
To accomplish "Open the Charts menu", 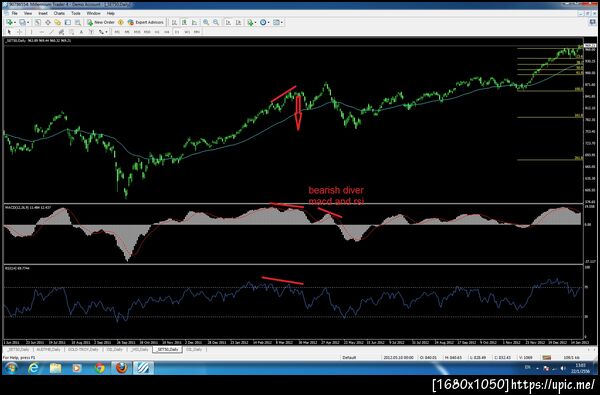I will (x=59, y=13).
